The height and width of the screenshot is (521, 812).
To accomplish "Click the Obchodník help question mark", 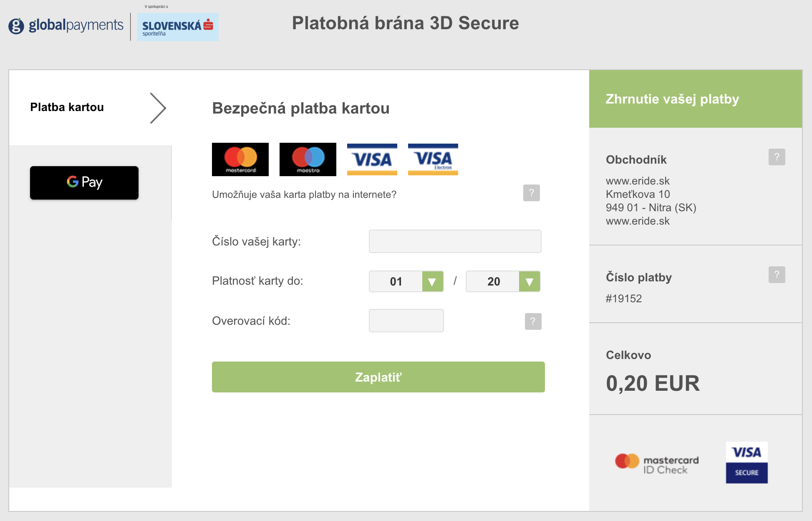I will 777,157.
